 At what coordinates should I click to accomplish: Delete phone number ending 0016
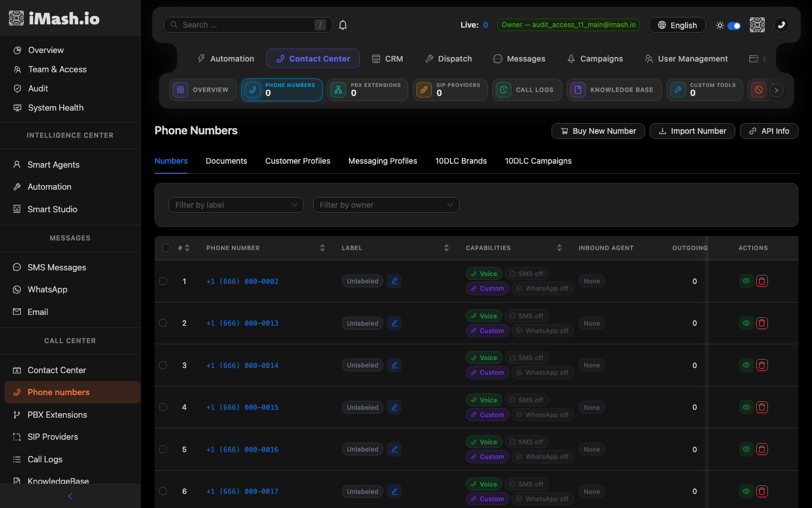(x=762, y=449)
